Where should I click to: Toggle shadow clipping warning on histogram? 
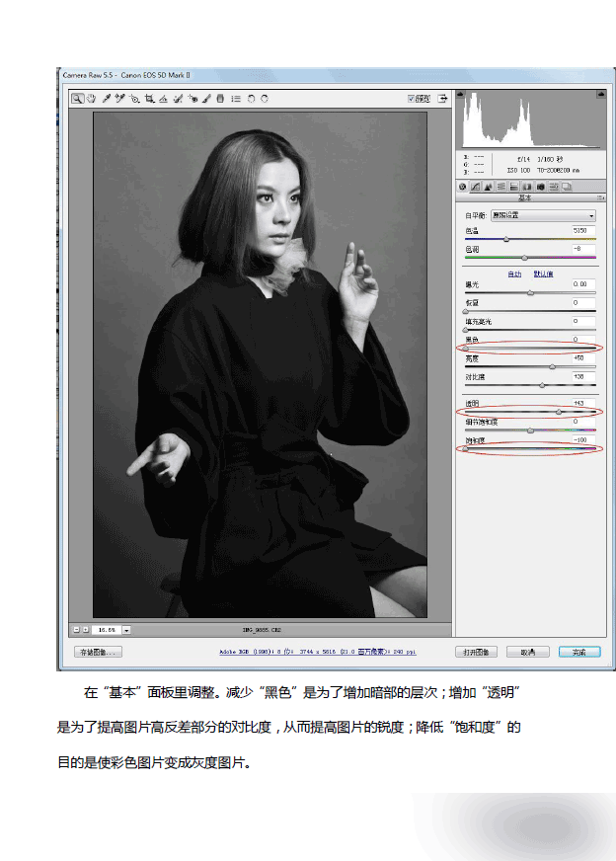(x=460, y=94)
